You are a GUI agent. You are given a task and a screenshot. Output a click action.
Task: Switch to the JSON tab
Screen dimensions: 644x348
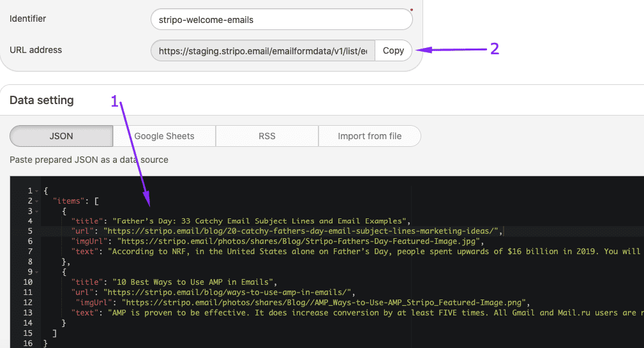(61, 136)
